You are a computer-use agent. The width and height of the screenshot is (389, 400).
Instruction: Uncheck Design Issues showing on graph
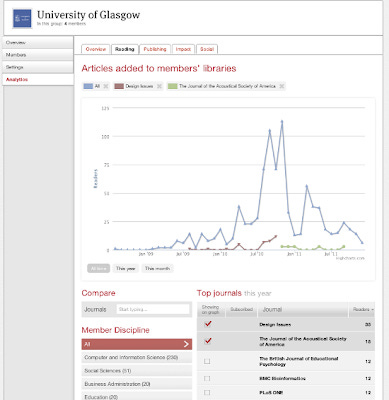pyautogui.click(x=208, y=324)
